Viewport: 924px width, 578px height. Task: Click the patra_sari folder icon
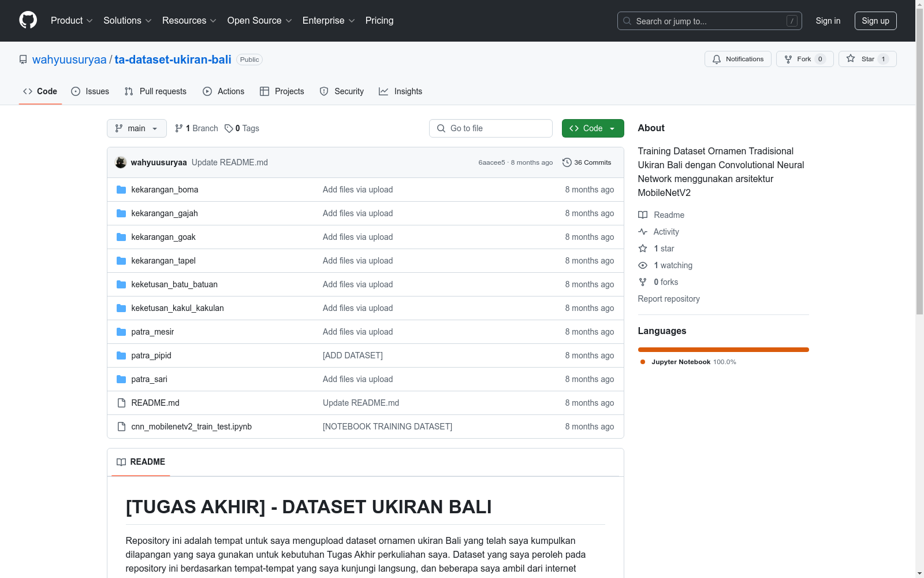pos(121,379)
